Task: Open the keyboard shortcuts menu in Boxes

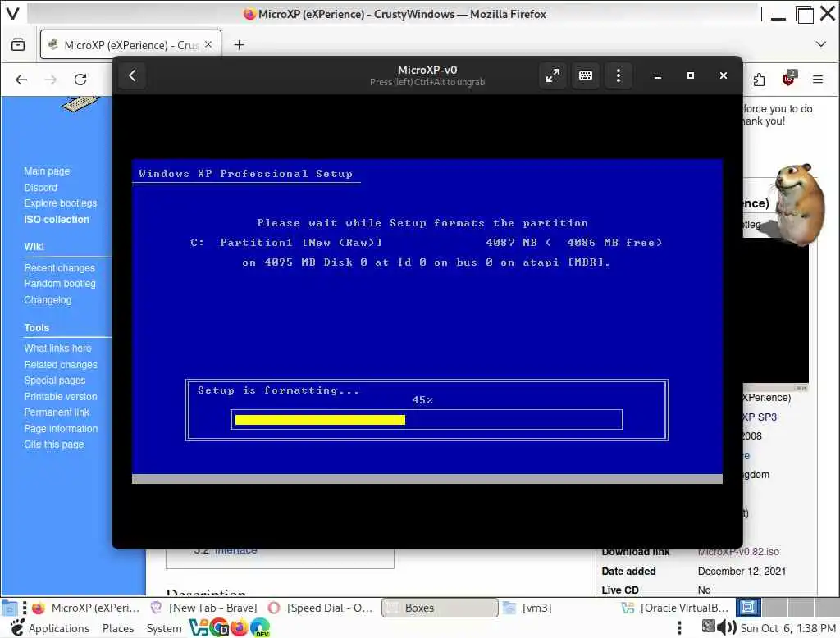Action: 586,75
